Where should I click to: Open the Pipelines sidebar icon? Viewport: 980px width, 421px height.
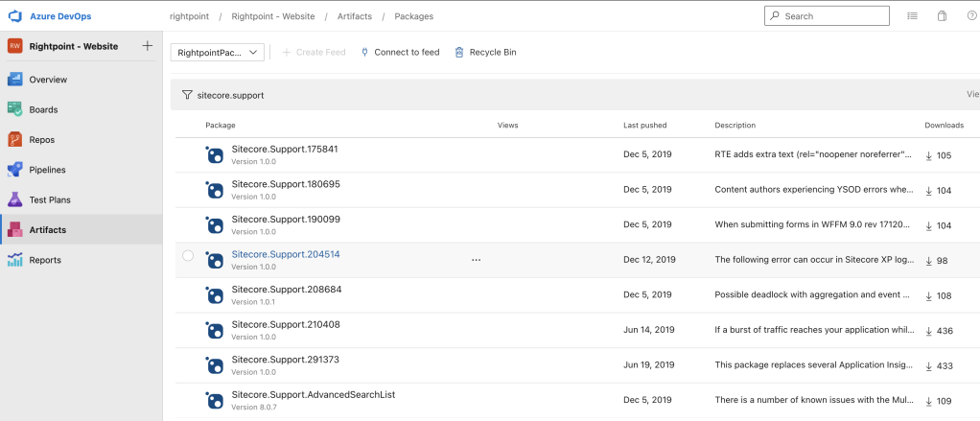coord(15,170)
